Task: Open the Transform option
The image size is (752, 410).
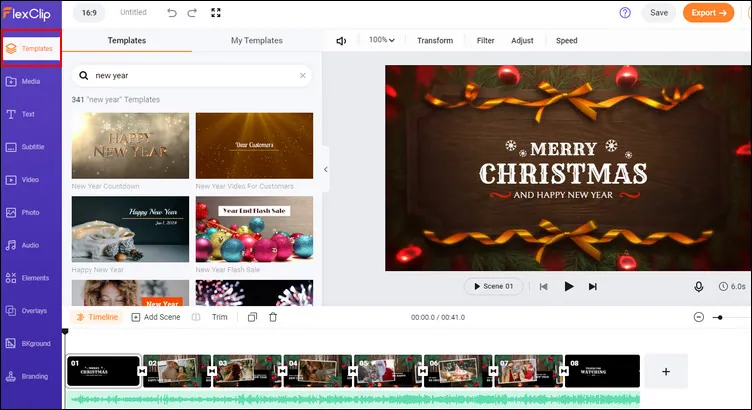Action: (x=435, y=41)
